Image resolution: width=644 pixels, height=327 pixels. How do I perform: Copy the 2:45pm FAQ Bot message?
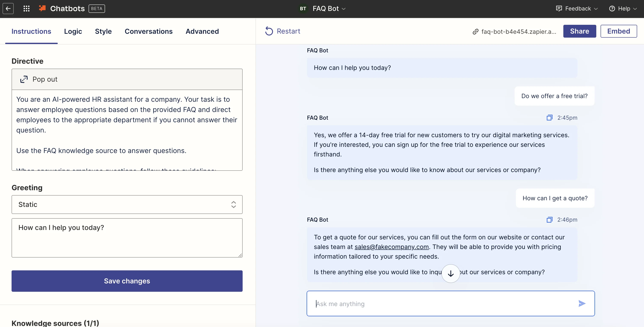[549, 118]
